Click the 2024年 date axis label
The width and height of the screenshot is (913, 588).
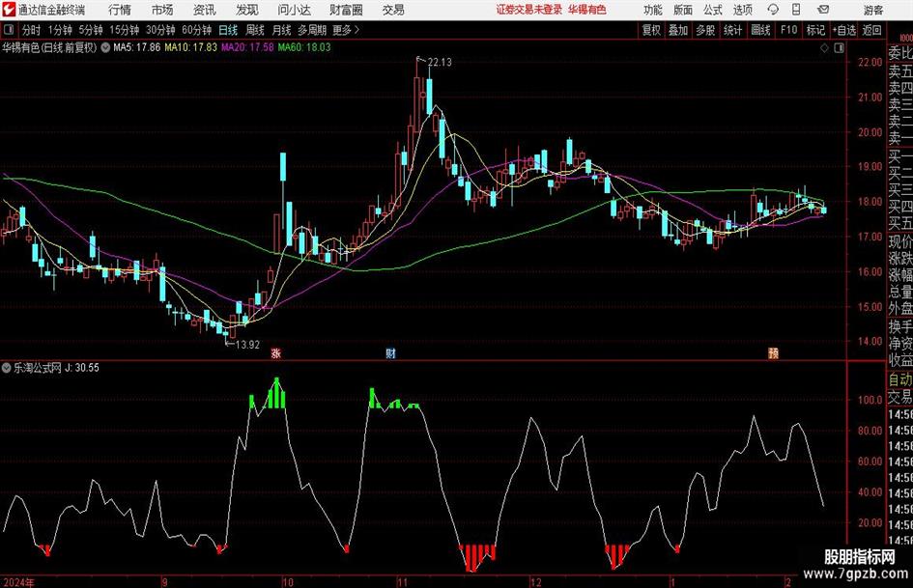[18, 582]
